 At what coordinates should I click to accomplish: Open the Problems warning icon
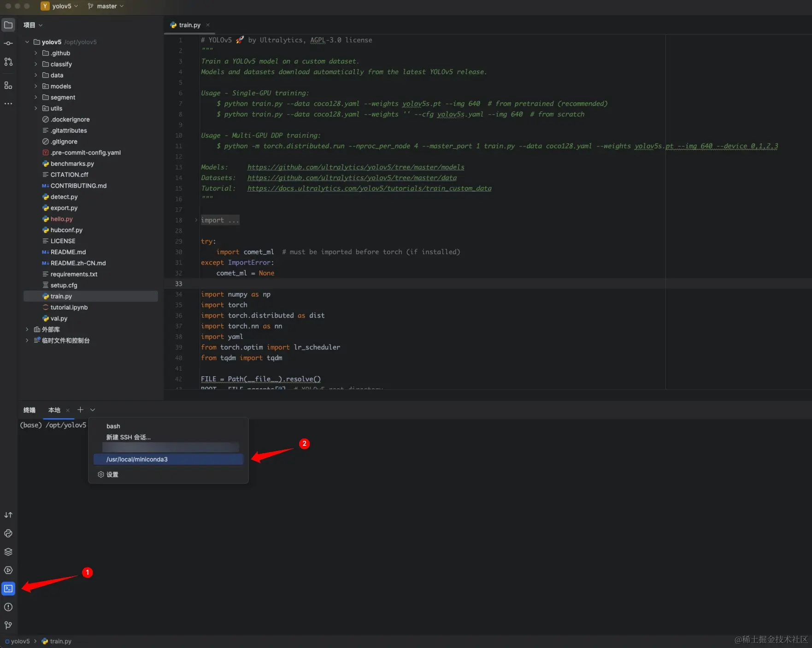[x=8, y=607]
